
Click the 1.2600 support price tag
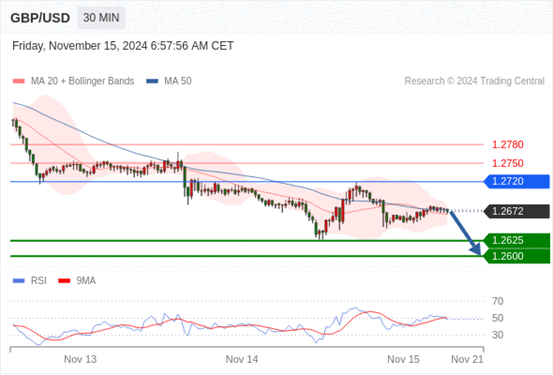517,256
